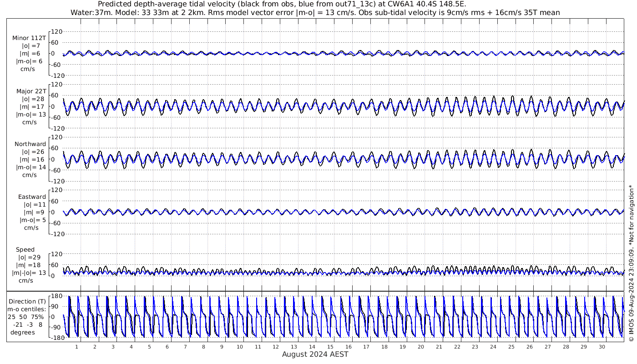This screenshot has height=364, width=637.
Task: Click day "23" on the date axis
Action: coord(475,346)
